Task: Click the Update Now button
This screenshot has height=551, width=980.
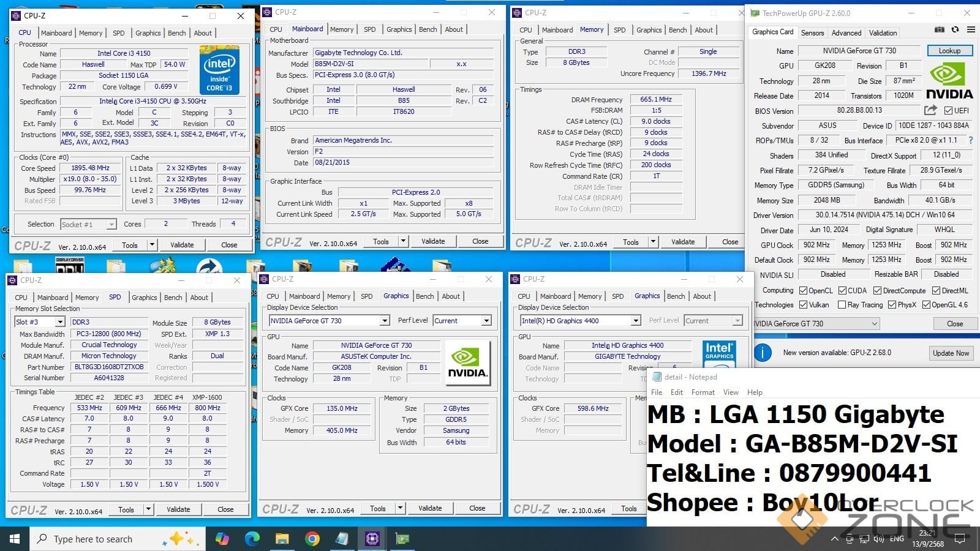Action: [951, 353]
